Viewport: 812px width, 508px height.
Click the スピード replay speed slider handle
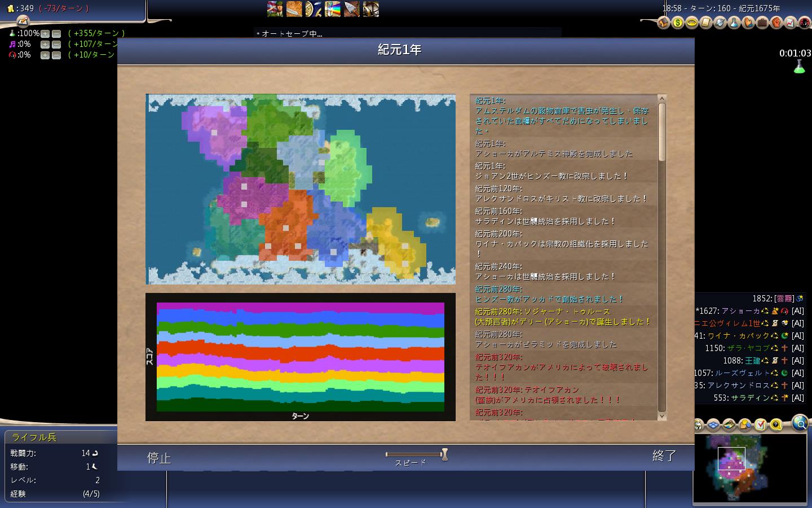444,454
